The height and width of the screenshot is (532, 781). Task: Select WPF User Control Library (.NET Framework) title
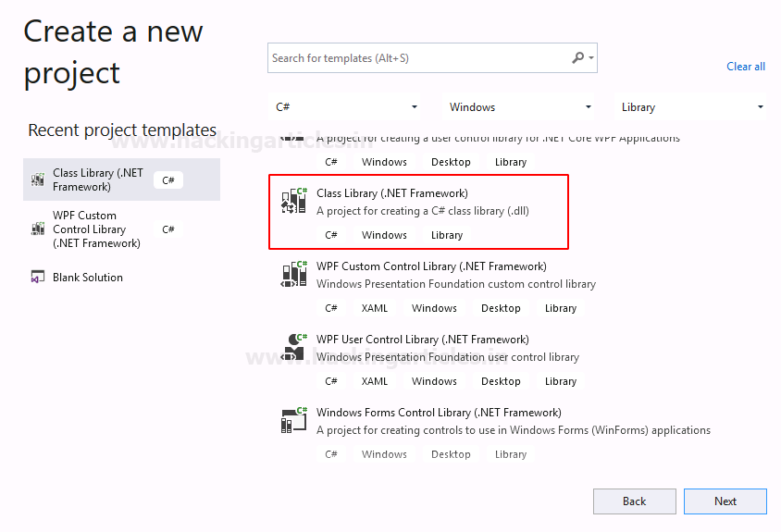coord(422,340)
